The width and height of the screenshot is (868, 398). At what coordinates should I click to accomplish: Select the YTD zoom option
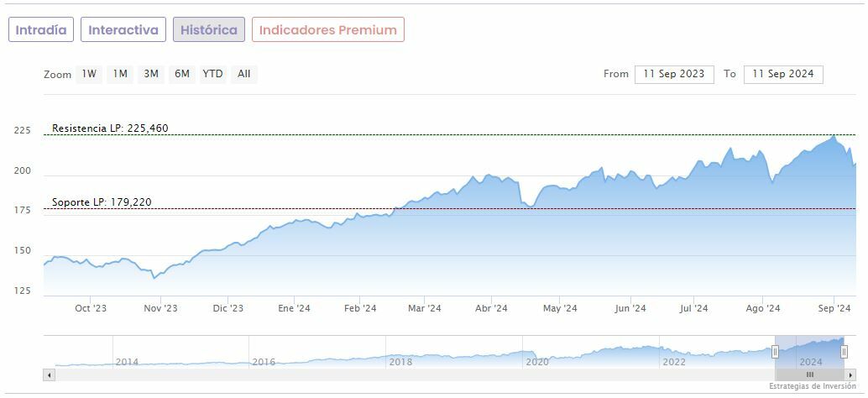[x=213, y=74]
